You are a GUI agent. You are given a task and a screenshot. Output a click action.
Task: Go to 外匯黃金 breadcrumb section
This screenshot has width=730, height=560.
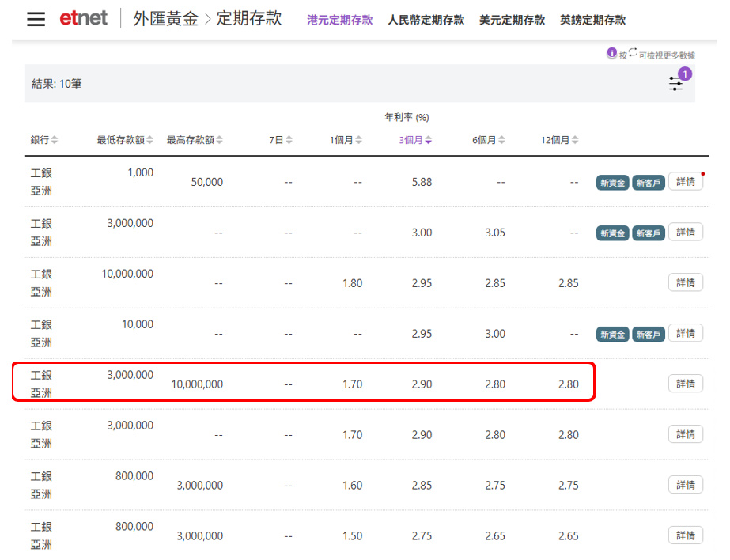pyautogui.click(x=166, y=19)
